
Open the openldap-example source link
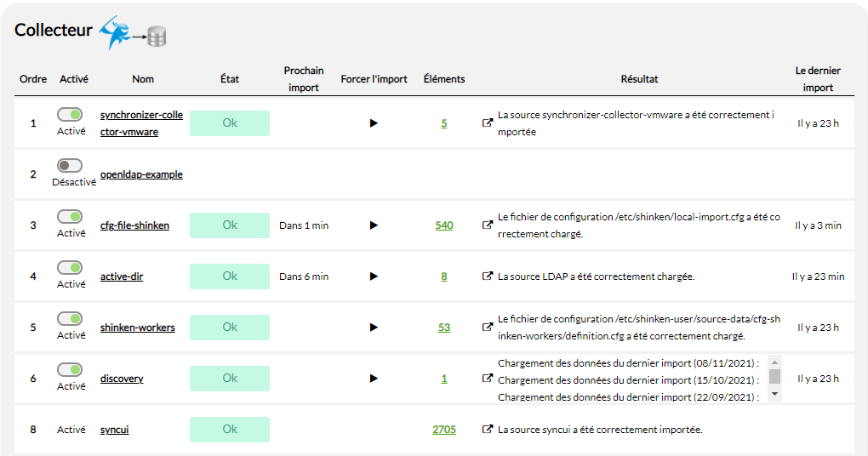click(x=141, y=174)
